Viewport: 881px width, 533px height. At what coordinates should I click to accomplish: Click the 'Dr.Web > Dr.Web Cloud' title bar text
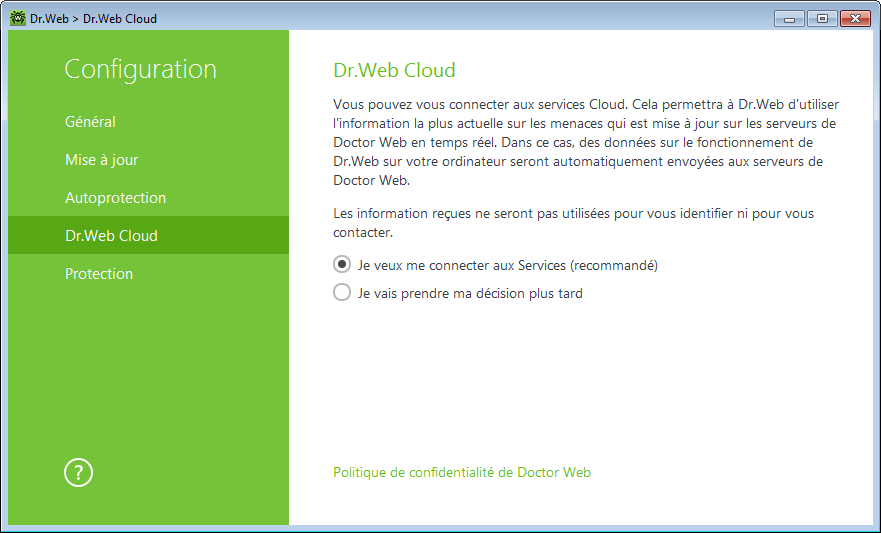coord(93,19)
